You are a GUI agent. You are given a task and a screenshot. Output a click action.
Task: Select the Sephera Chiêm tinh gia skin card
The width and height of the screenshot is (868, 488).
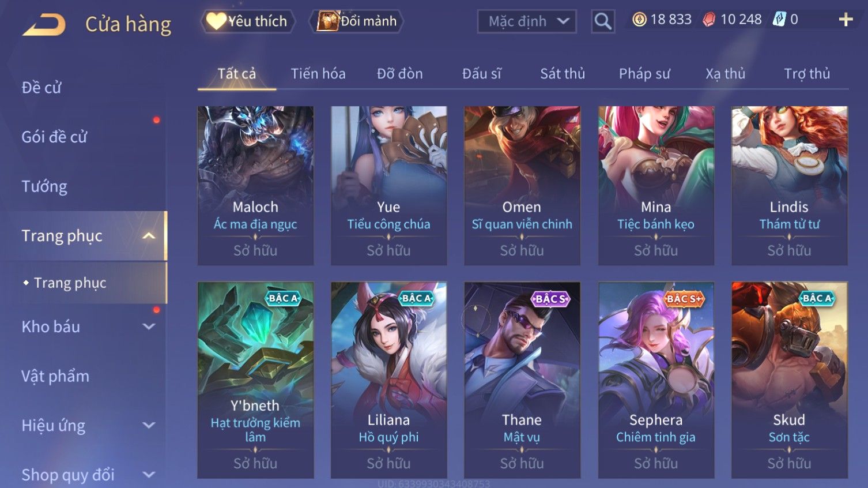point(656,380)
